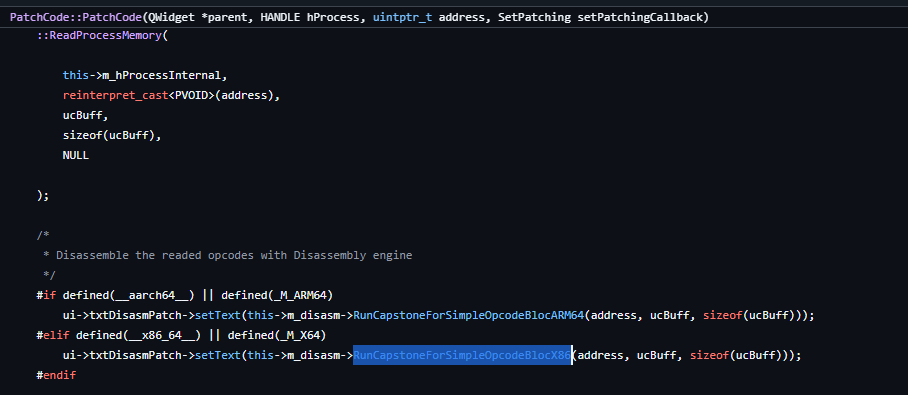Click the __x86_64__ macro name
The height and width of the screenshot is (395, 908).
[158, 335]
